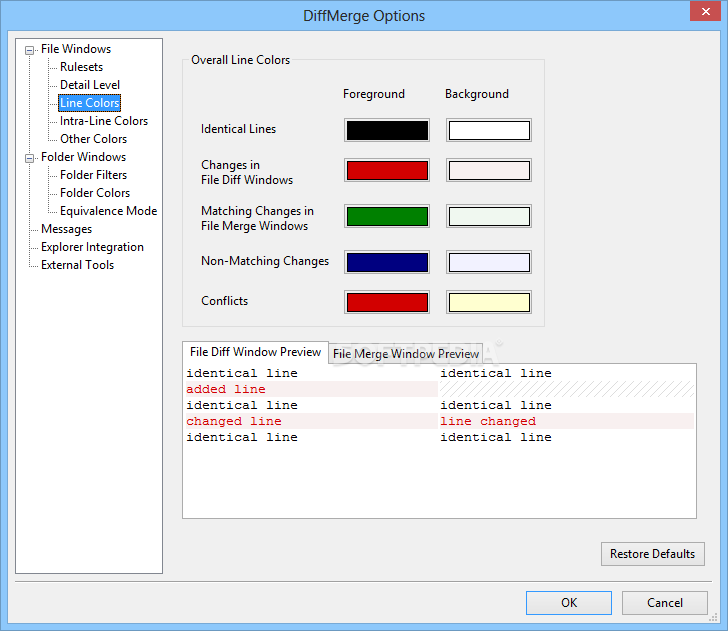This screenshot has width=728, height=631.
Task: Click Restore Defaults button
Action: click(652, 554)
